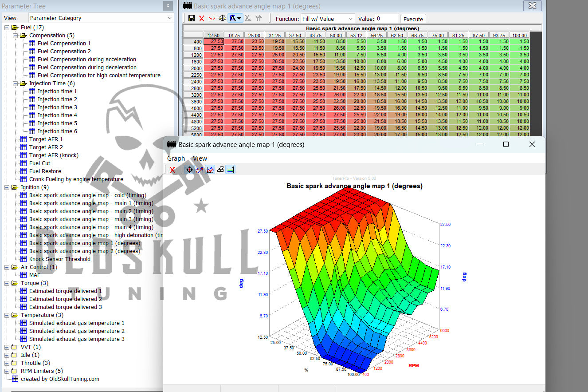Toggle the graph rotation crosshair tool
This screenshot has width=588, height=392.
click(x=189, y=170)
